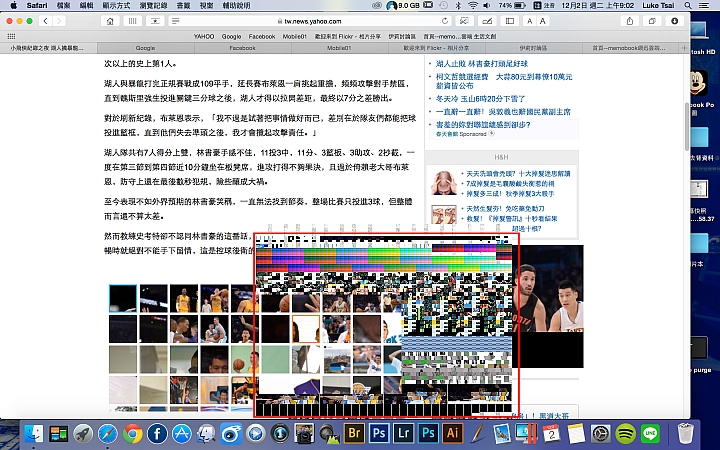This screenshot has width=720, height=450.
Task: Go back with Safari's back arrow
Action: [x=45, y=21]
